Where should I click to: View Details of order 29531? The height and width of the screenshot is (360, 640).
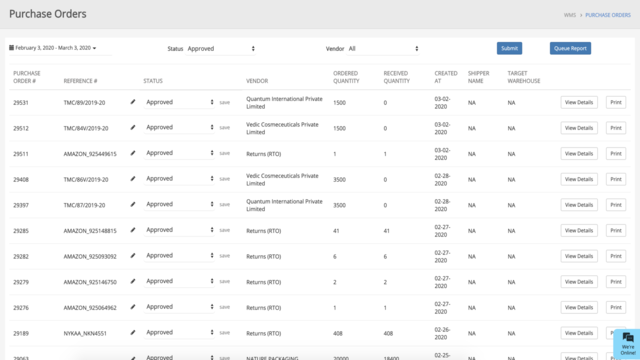point(579,102)
